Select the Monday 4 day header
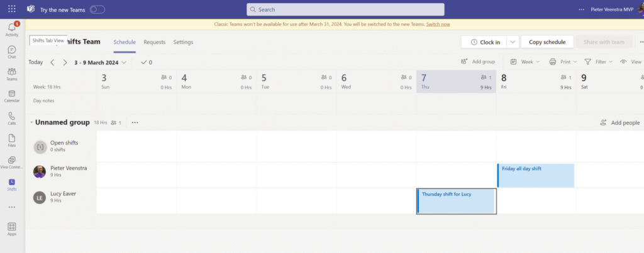This screenshot has height=253, width=644. (216, 82)
